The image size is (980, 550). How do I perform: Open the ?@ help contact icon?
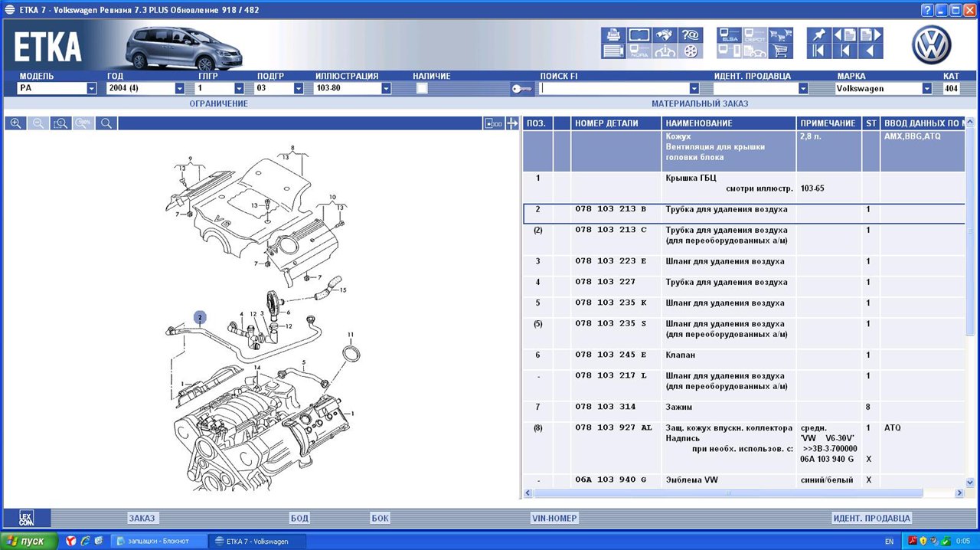[690, 35]
